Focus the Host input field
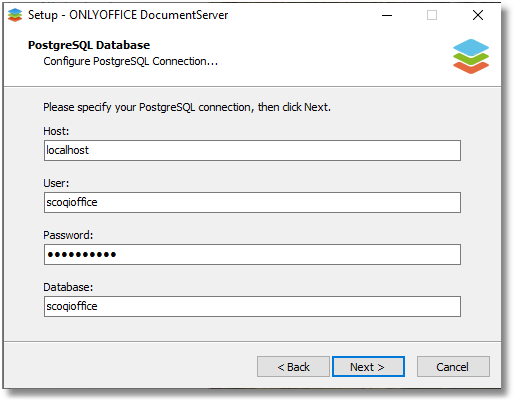This screenshot has width=515, height=403. [252, 151]
